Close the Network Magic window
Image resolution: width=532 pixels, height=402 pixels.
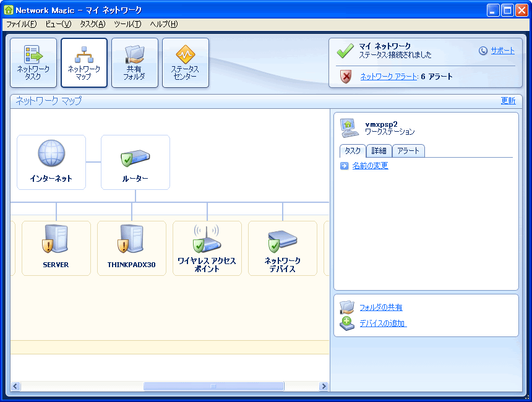521,10
